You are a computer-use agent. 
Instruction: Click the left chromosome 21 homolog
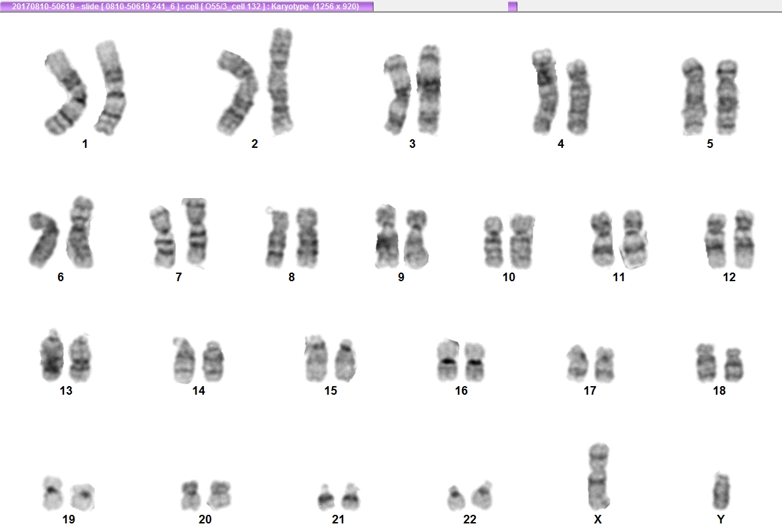(x=325, y=498)
